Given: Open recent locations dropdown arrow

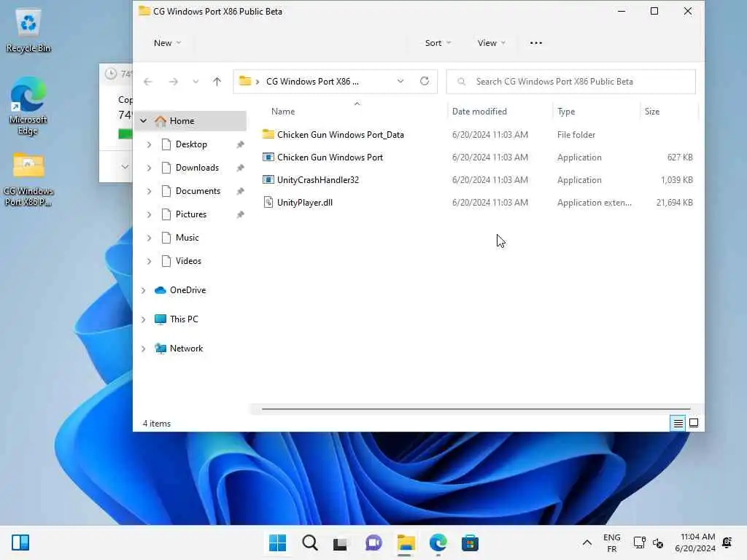Looking at the screenshot, I should click(x=196, y=82).
